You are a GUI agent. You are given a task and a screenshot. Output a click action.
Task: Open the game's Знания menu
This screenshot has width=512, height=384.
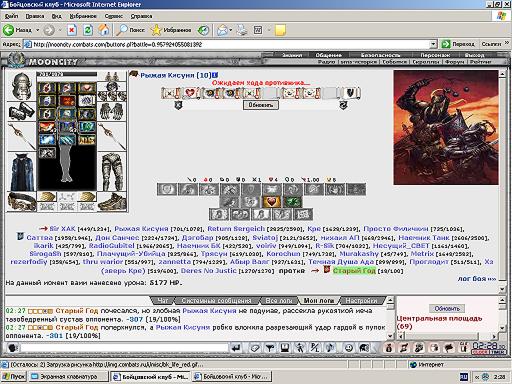coord(292,55)
